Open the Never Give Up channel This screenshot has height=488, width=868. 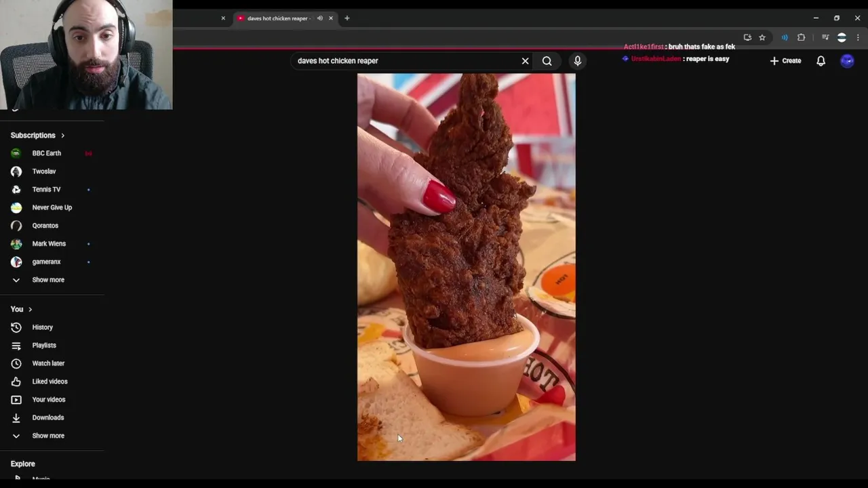coord(52,207)
